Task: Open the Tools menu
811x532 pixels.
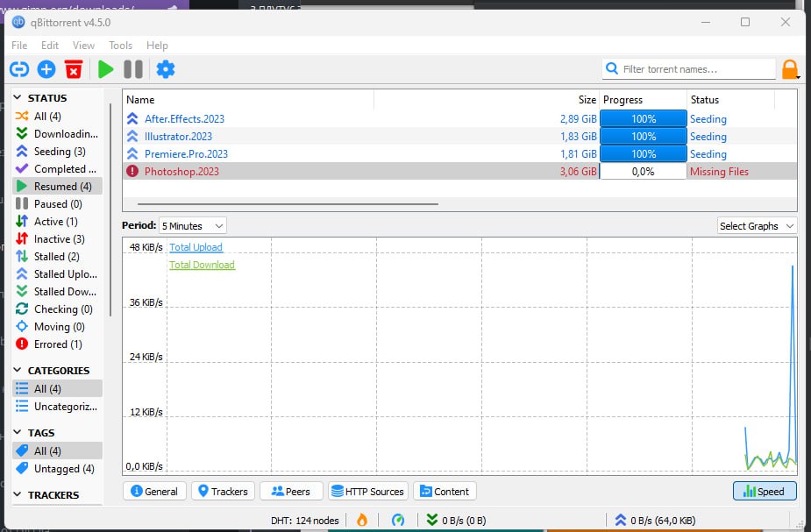Action: coord(120,46)
